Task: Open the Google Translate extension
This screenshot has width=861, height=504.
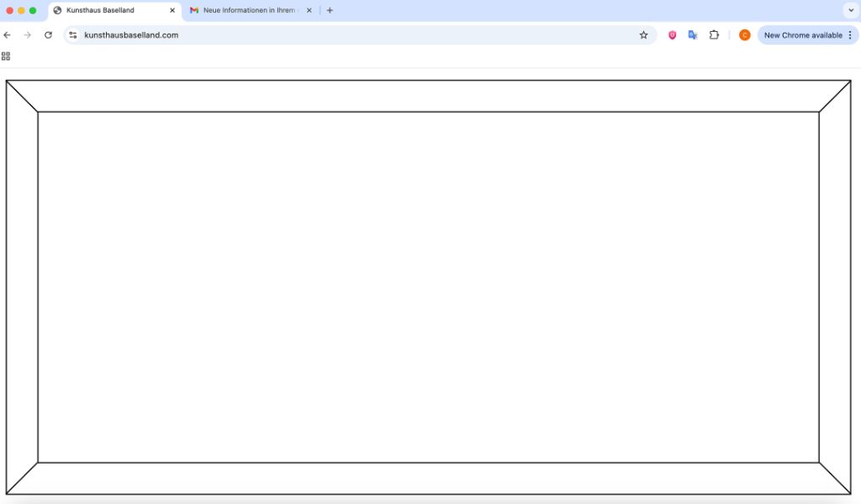Action: click(693, 35)
